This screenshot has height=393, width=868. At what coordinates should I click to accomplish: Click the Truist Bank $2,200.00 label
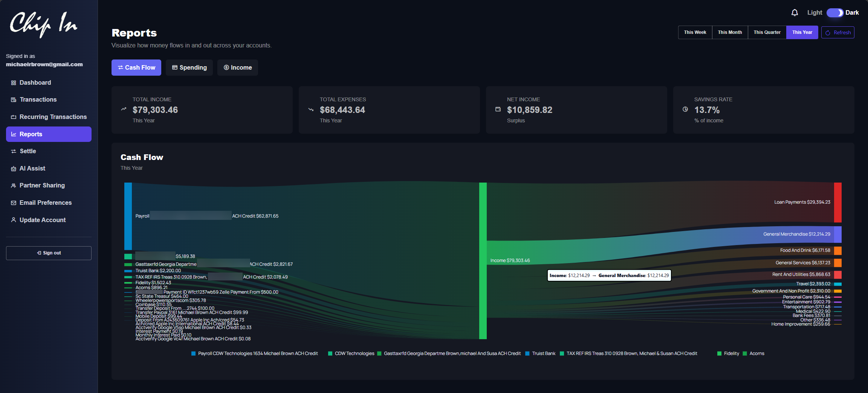click(158, 271)
